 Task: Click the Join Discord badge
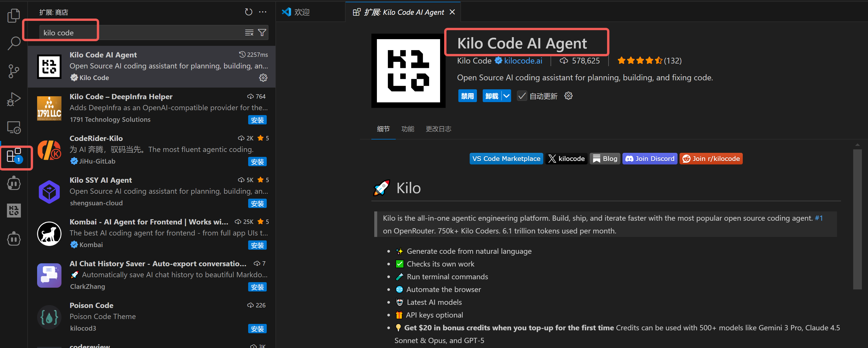pyautogui.click(x=649, y=159)
